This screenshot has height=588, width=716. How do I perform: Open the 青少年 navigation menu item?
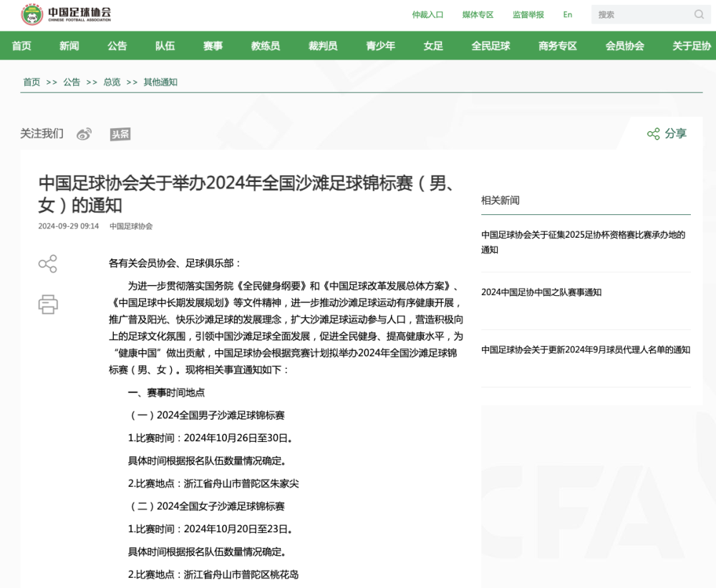tap(380, 46)
